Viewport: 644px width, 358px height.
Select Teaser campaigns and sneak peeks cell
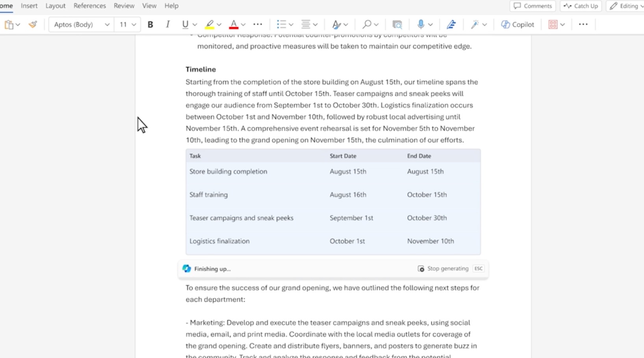[241, 218]
